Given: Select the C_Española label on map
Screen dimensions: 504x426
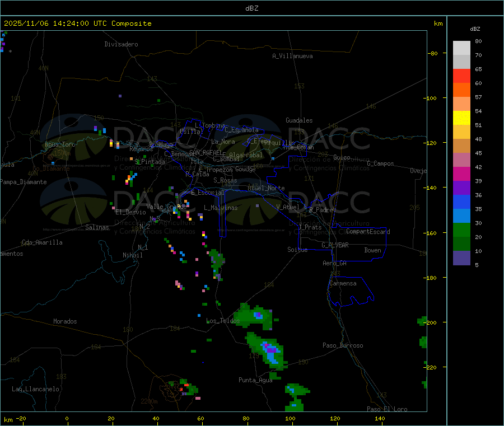Looking at the screenshot, I should pyautogui.click(x=242, y=130).
